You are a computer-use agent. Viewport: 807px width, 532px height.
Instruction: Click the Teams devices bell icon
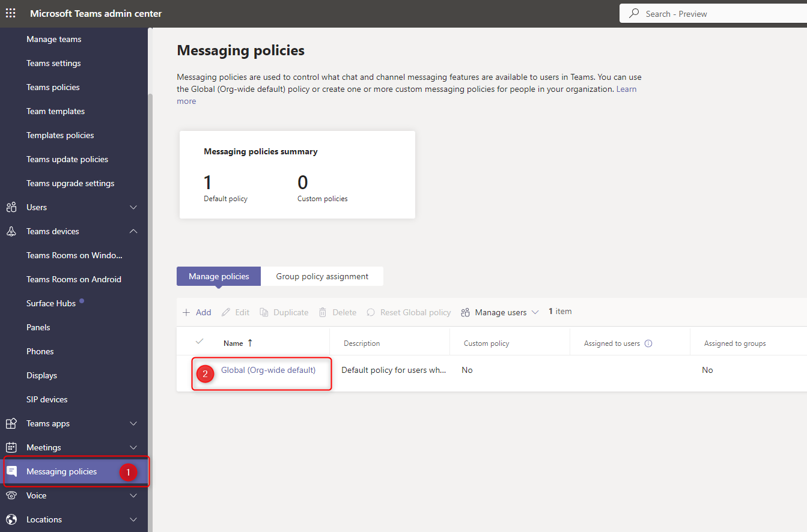11,231
